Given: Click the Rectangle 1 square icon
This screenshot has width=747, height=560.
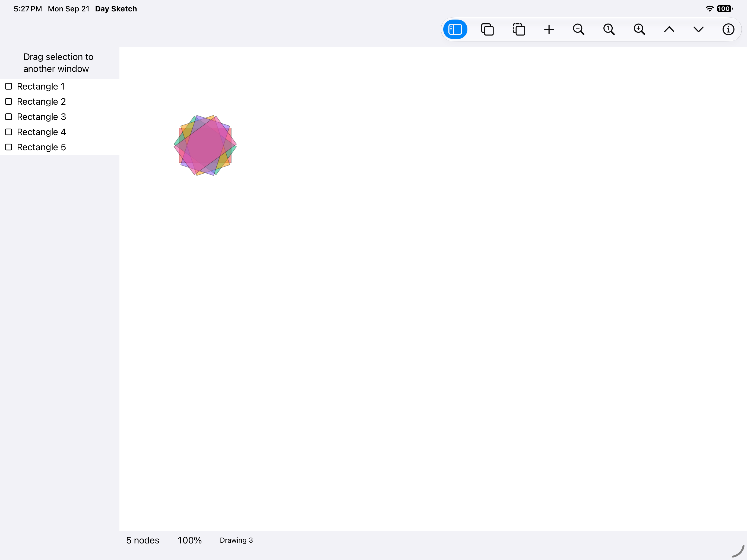Looking at the screenshot, I should tap(9, 86).
